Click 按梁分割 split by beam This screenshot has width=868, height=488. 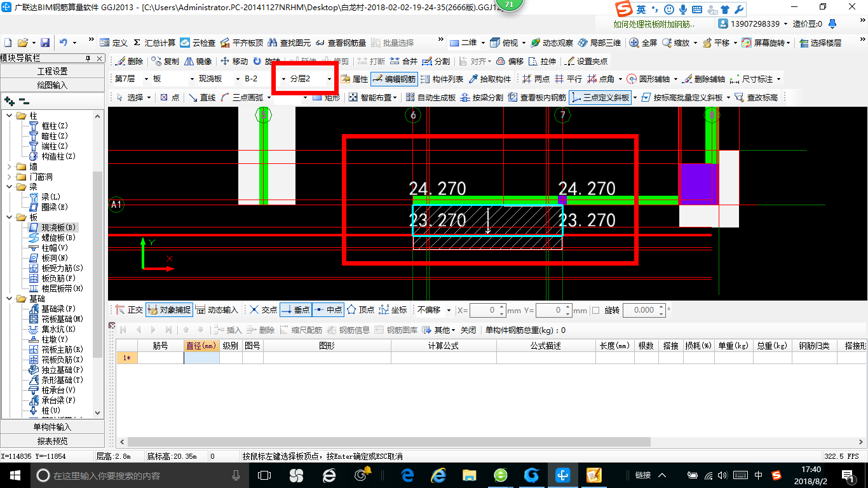click(481, 97)
